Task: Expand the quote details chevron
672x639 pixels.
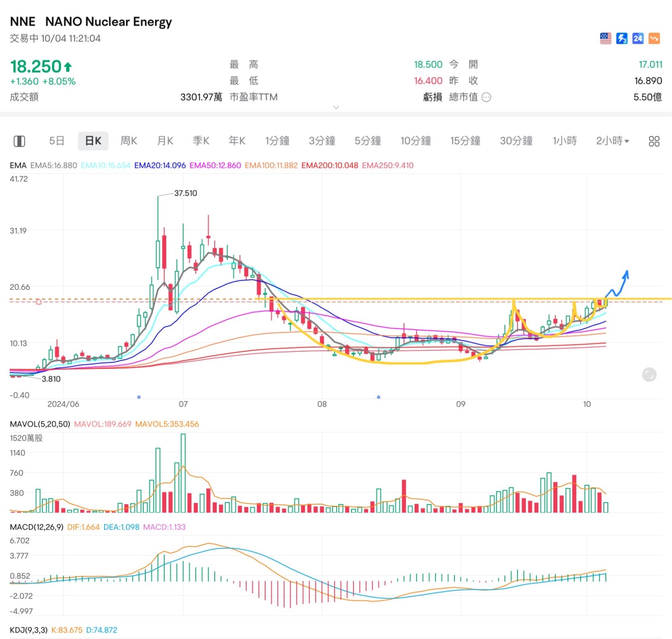Action: [336, 108]
